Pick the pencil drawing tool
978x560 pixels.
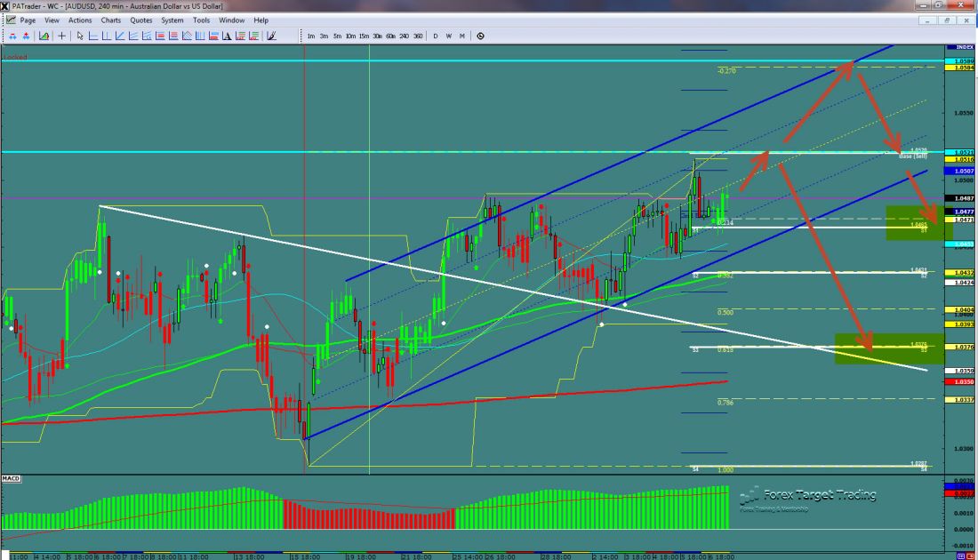coord(270,36)
